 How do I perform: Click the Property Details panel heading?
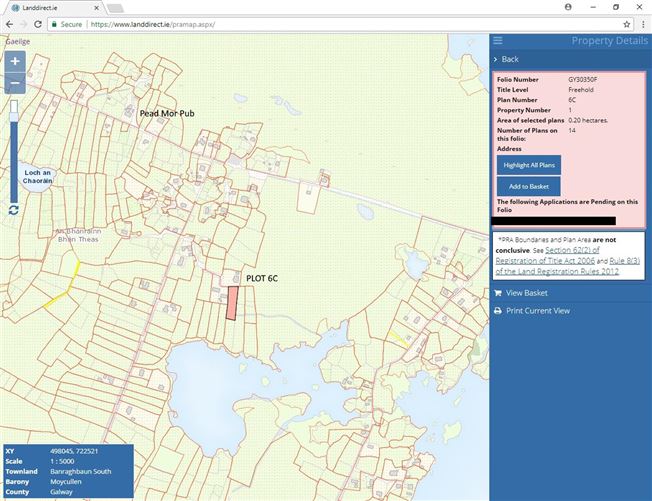(x=610, y=41)
